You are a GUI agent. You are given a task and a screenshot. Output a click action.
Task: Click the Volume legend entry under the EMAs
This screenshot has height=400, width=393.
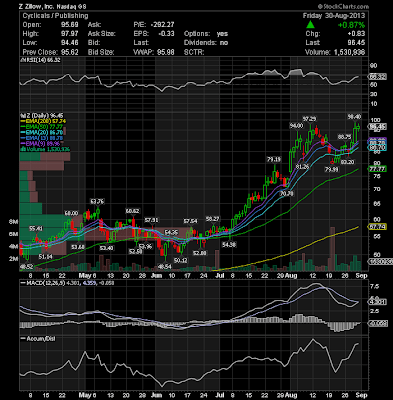[x=45, y=149]
